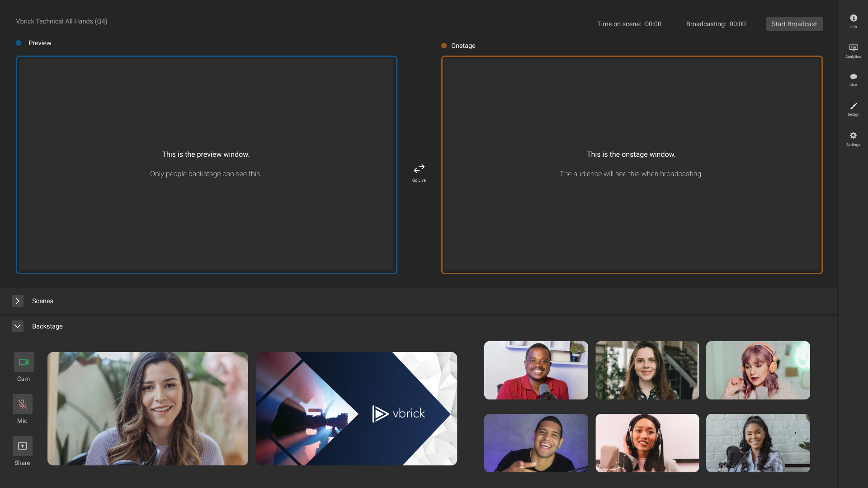The height and width of the screenshot is (488, 868).
Task: Unmute the Mic button
Action: 22,404
